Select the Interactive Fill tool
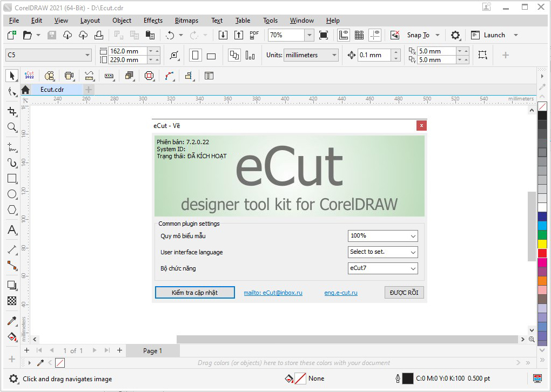Image resolution: width=551 pixels, height=392 pixels. click(x=12, y=336)
